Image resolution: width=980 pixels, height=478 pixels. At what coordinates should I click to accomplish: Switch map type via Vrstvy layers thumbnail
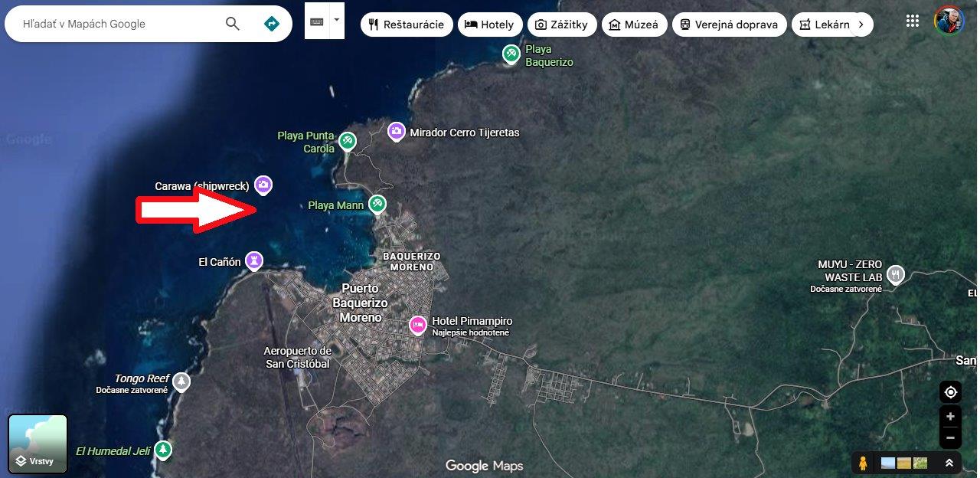point(38,444)
